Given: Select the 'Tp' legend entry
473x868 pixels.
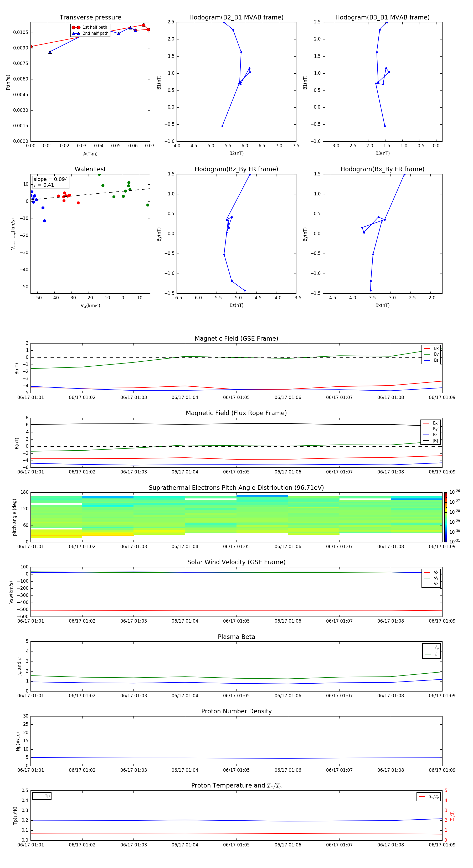Looking at the screenshot, I should 42,796.
